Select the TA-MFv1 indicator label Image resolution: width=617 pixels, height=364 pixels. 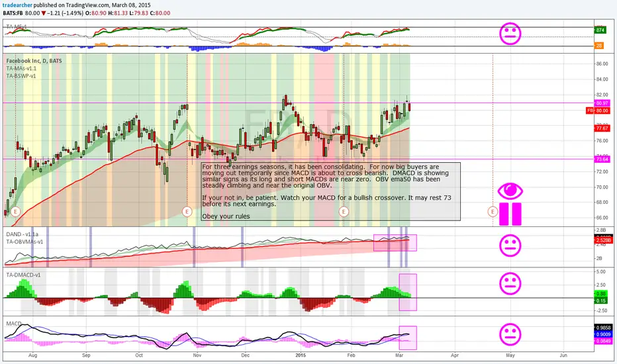click(16, 26)
